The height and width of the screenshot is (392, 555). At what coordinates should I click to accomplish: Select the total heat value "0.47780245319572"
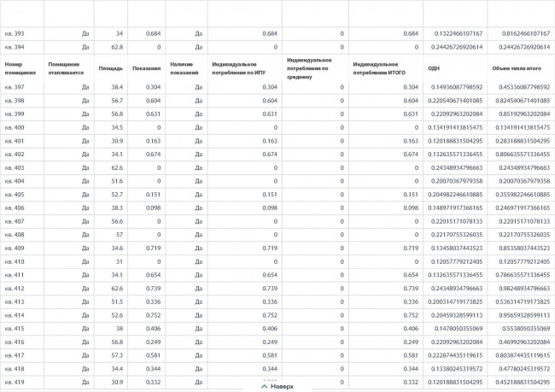[x=524, y=369]
